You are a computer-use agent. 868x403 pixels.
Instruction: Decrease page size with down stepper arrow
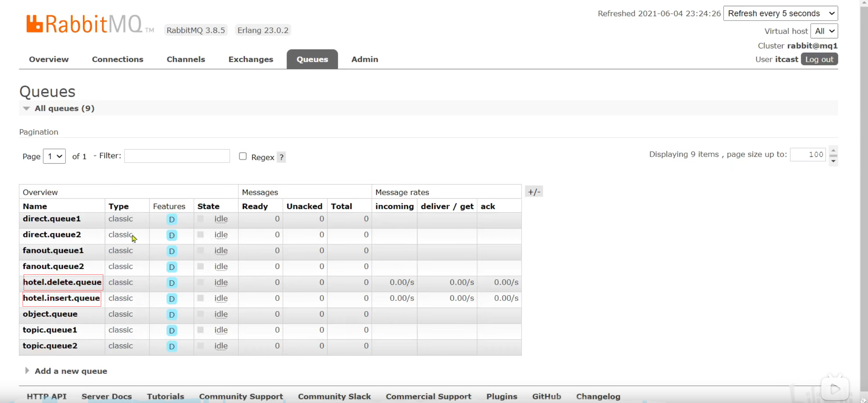click(x=833, y=161)
